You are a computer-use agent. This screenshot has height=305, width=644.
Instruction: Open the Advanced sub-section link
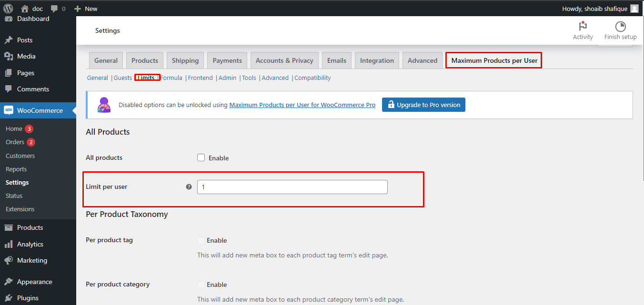[x=275, y=78]
